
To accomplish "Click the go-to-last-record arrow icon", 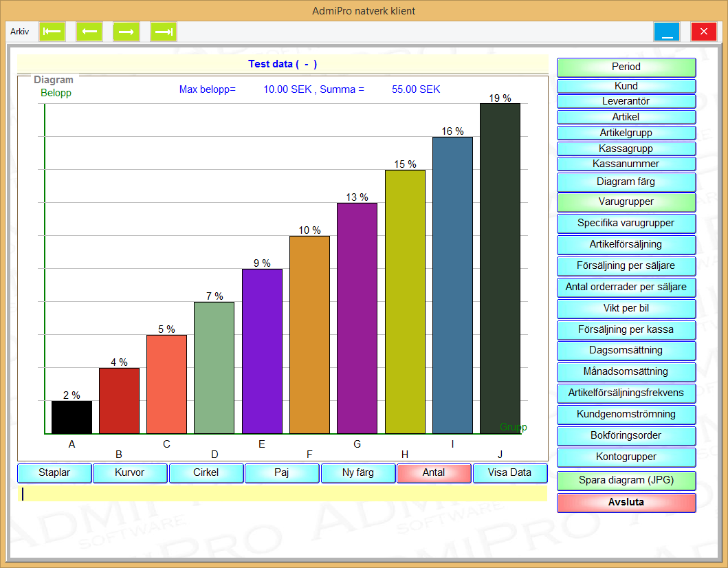I will tap(163, 32).
